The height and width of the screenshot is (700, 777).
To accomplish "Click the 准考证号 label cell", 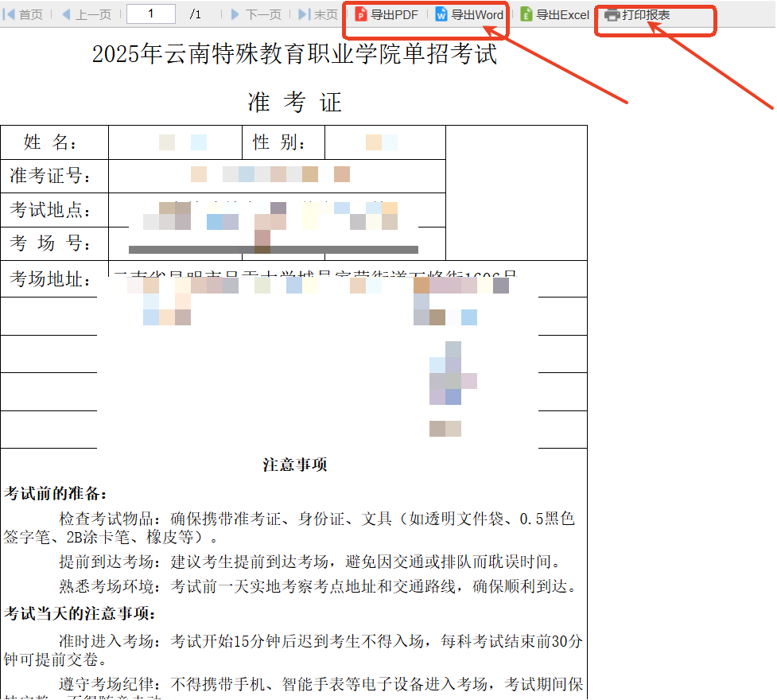I will tap(50, 176).
